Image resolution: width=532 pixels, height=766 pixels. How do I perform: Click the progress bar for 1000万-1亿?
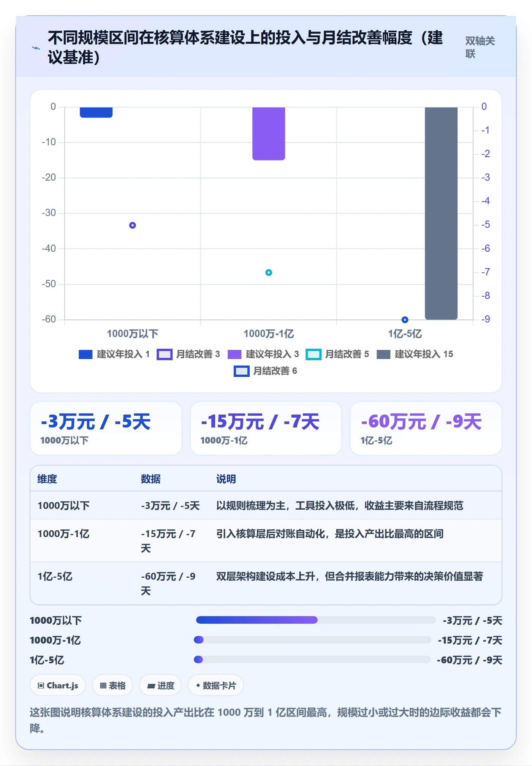point(312,640)
